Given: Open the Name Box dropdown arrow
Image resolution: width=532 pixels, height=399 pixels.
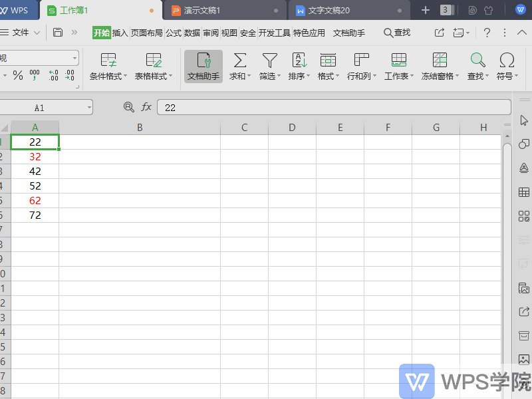Looking at the screenshot, I should (88, 107).
